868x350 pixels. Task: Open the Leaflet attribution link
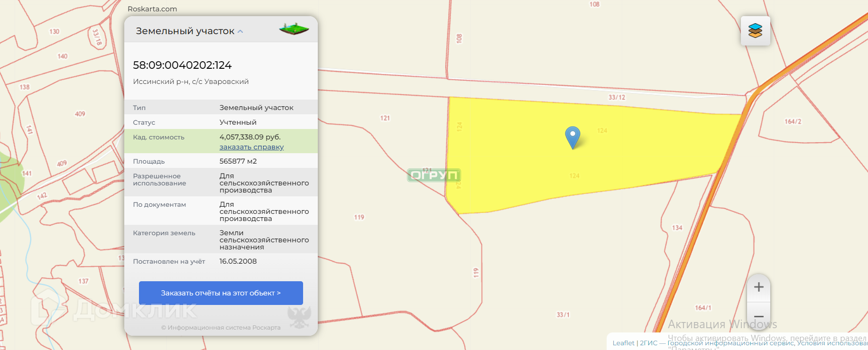(623, 343)
